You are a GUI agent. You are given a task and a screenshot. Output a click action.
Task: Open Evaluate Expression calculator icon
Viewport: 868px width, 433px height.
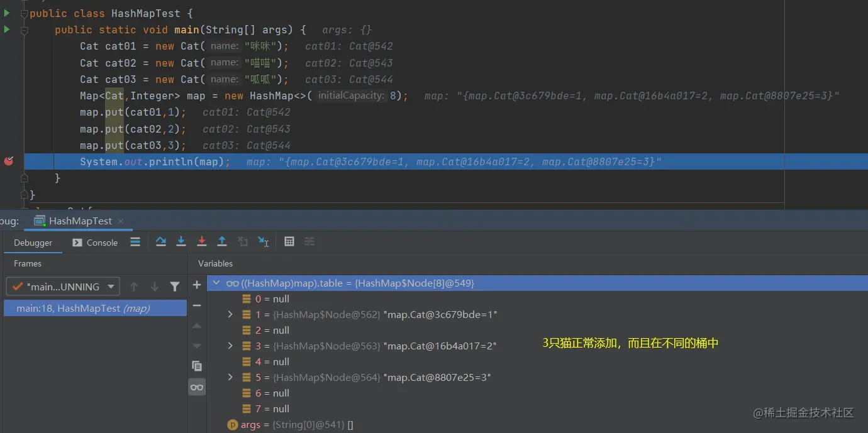pyautogui.click(x=289, y=241)
